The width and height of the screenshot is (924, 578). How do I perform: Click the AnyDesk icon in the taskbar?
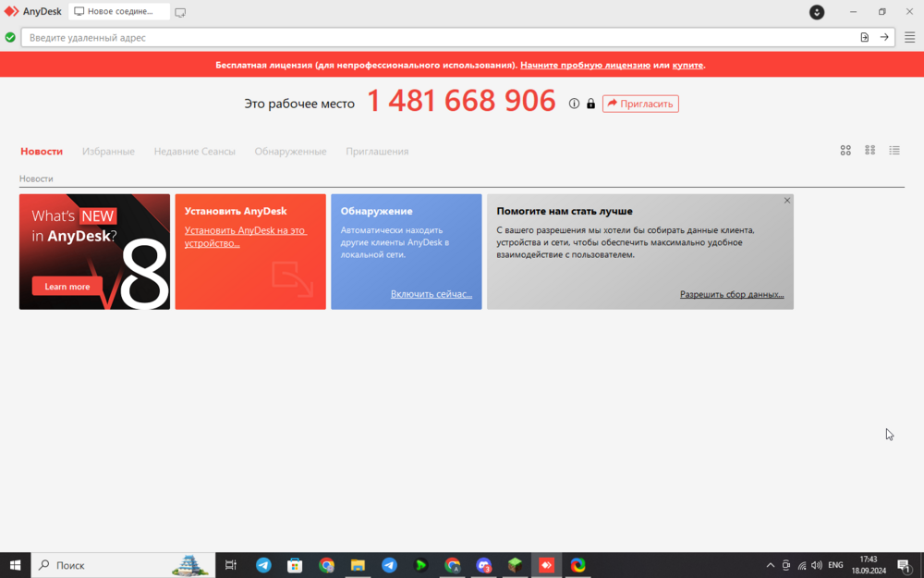tap(546, 565)
